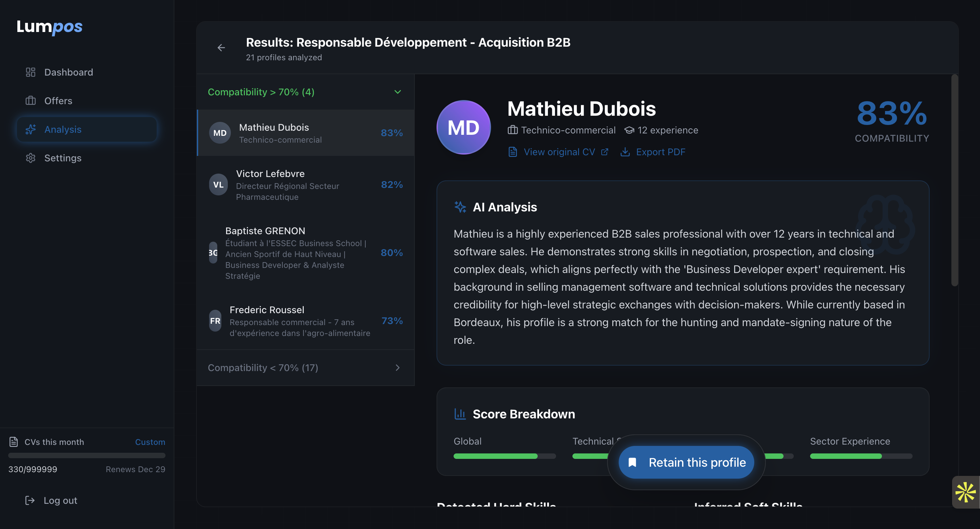Click the Custom plan link
Screen dimensions: 980x529
point(150,442)
